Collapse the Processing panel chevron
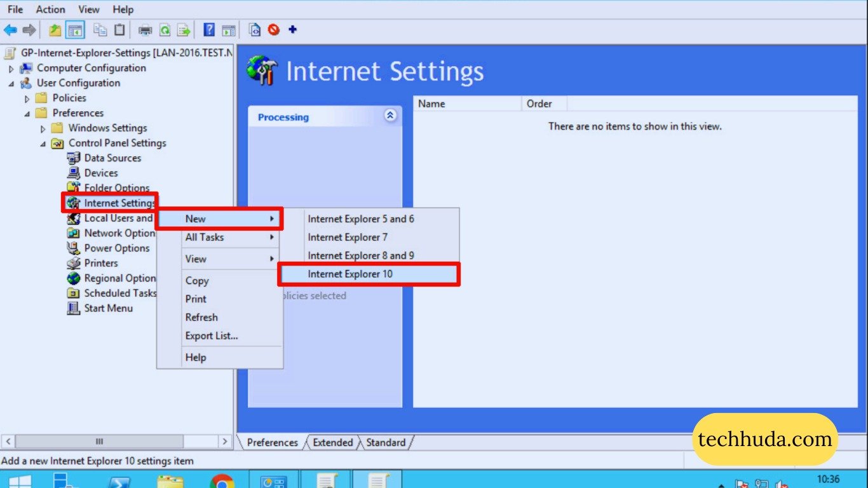The width and height of the screenshot is (868, 488). tap(390, 116)
